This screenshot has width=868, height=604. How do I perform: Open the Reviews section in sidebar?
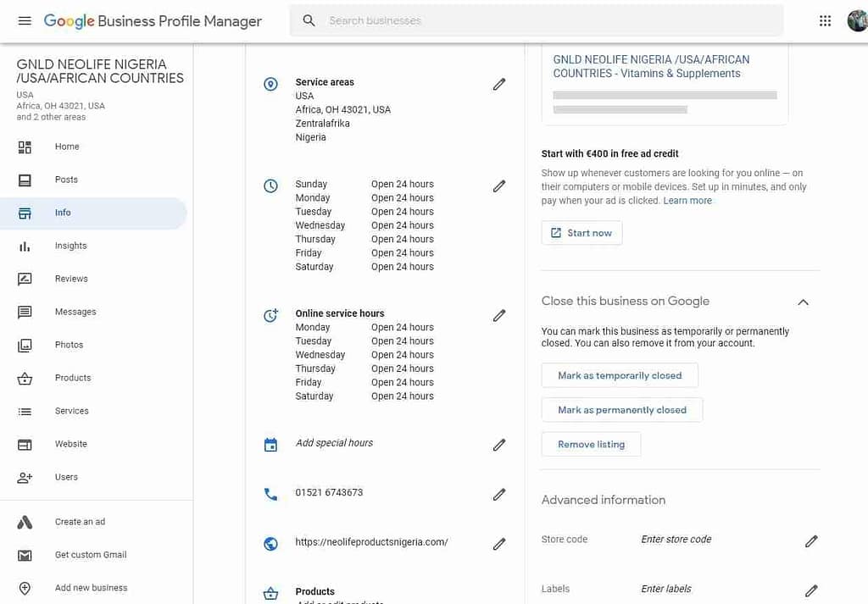click(x=71, y=279)
